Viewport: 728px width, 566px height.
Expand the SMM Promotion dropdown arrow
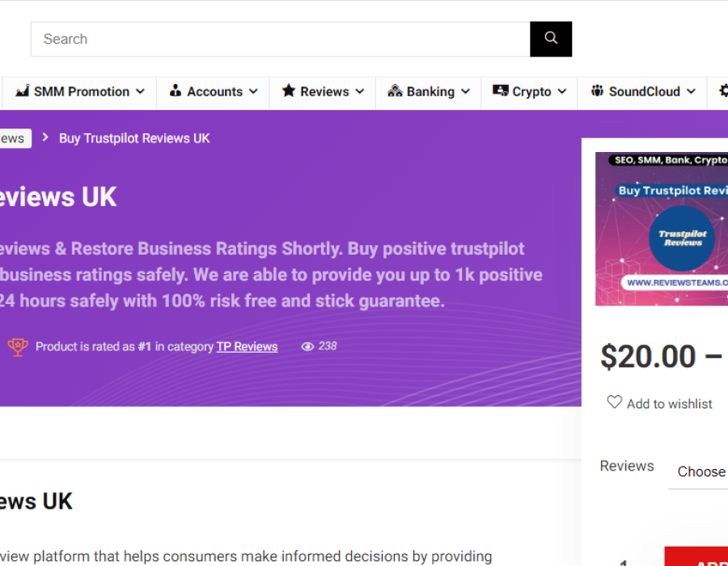pyautogui.click(x=141, y=92)
